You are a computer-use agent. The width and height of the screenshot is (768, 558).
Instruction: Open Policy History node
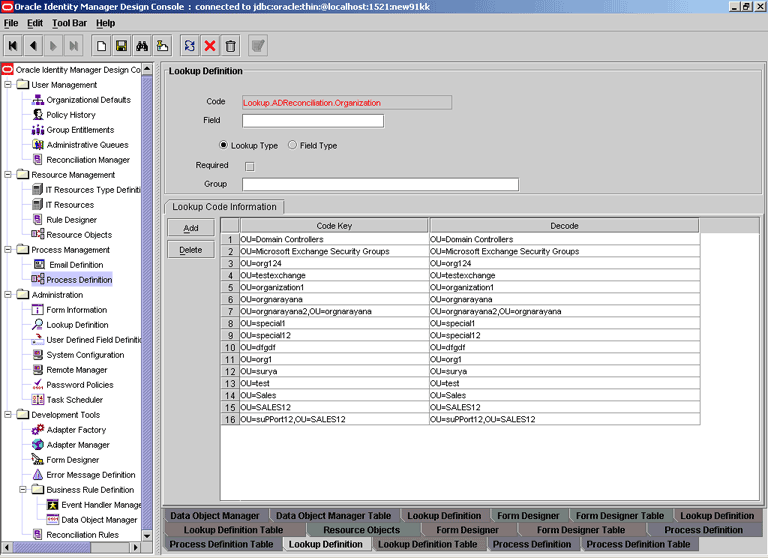pyautogui.click(x=71, y=115)
